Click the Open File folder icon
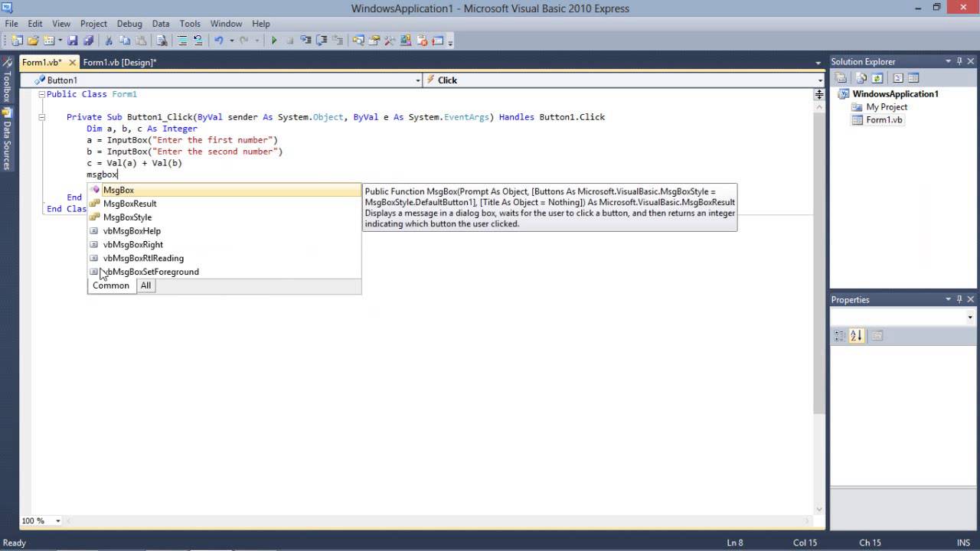The width and height of the screenshot is (980, 551). (33, 41)
